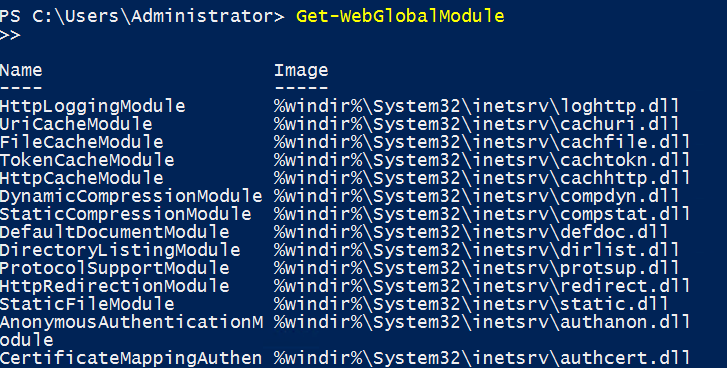Click StaticCompressionModule text
The width and height of the screenshot is (727, 368).
pyautogui.click(x=126, y=214)
